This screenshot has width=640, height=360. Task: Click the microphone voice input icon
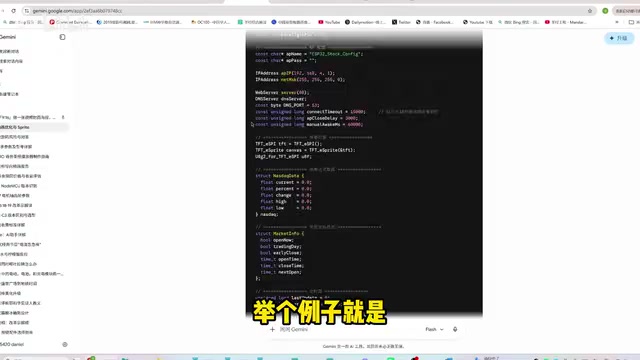point(455,329)
